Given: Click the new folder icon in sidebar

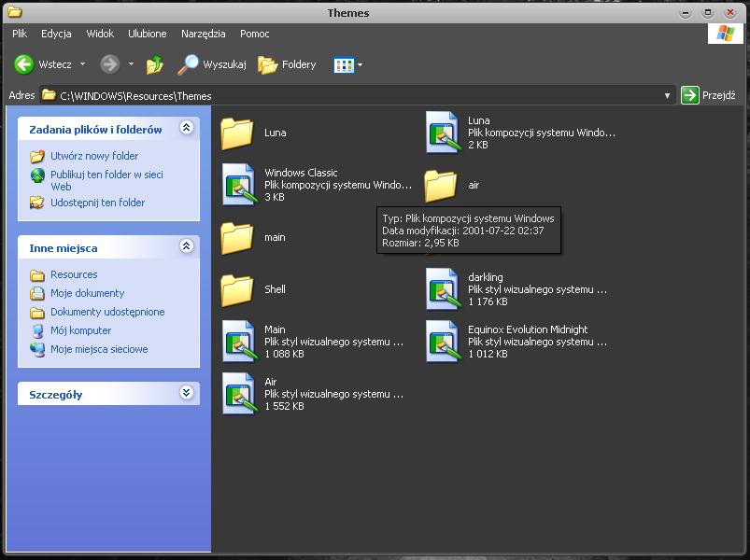Looking at the screenshot, I should click(36, 156).
